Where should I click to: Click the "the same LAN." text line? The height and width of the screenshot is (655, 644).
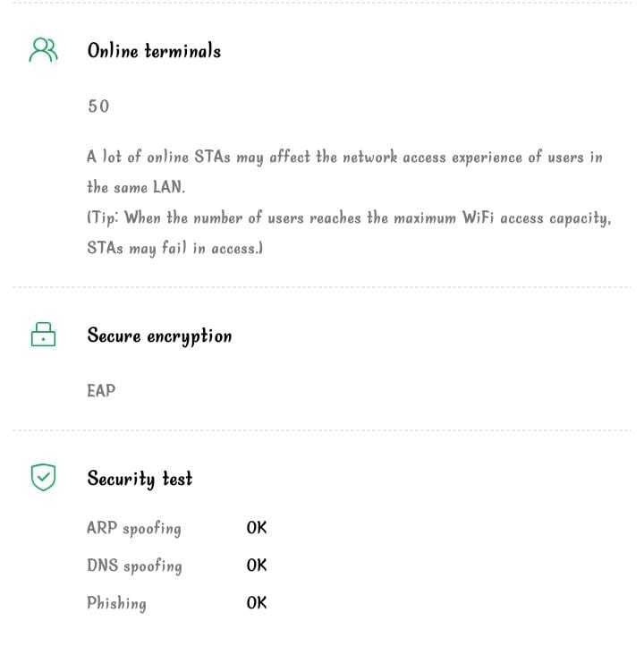[x=136, y=188]
